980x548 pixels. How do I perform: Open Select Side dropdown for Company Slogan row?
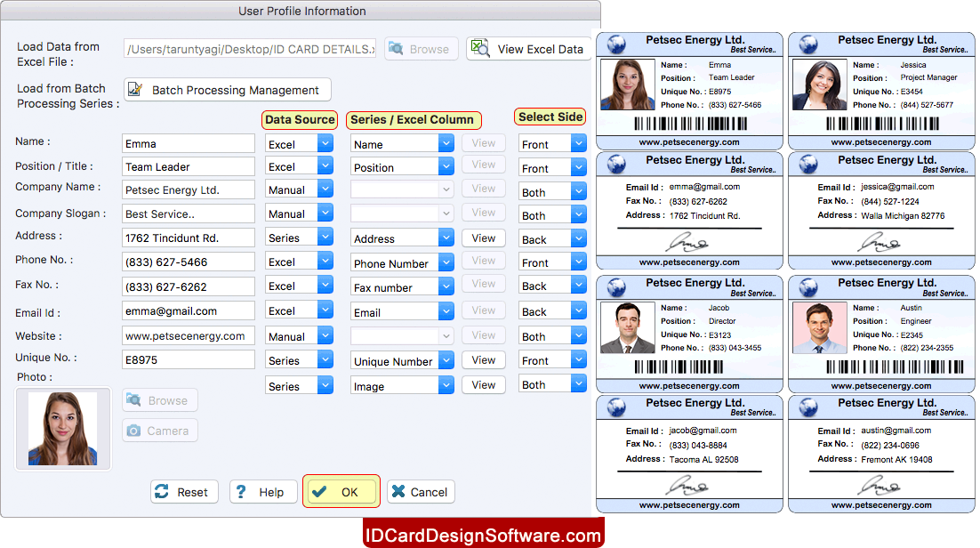pyautogui.click(x=579, y=214)
